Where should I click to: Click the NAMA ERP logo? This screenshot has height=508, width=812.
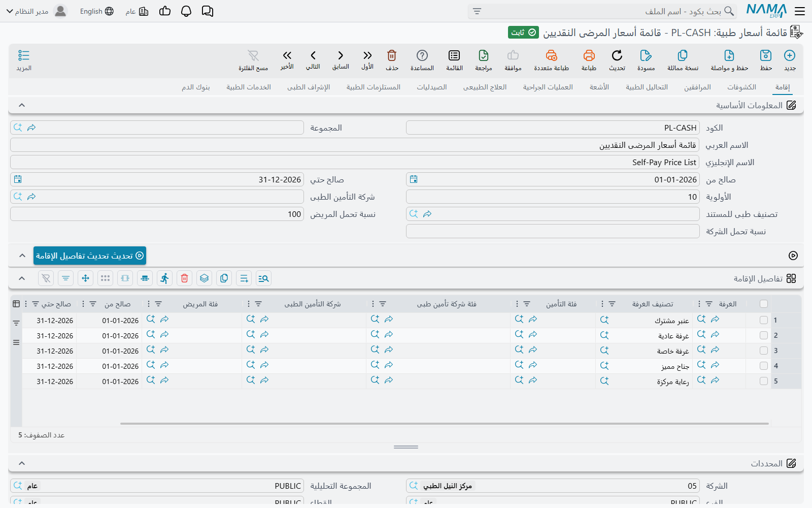click(766, 11)
